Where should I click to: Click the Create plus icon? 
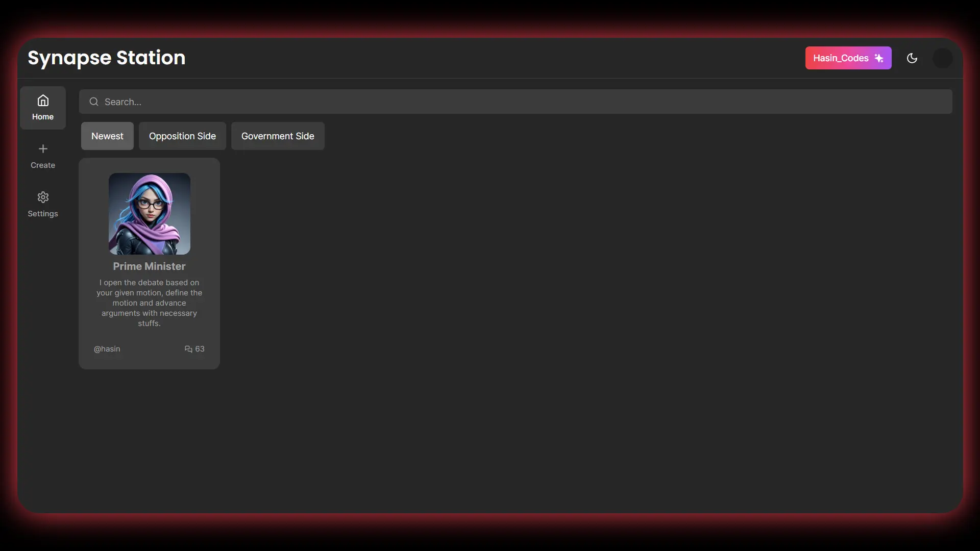pos(43,149)
